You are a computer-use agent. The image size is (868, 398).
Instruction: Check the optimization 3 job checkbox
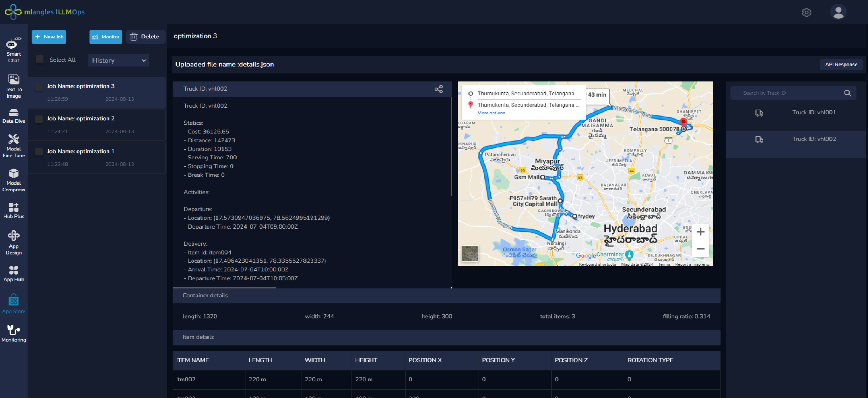[39, 87]
